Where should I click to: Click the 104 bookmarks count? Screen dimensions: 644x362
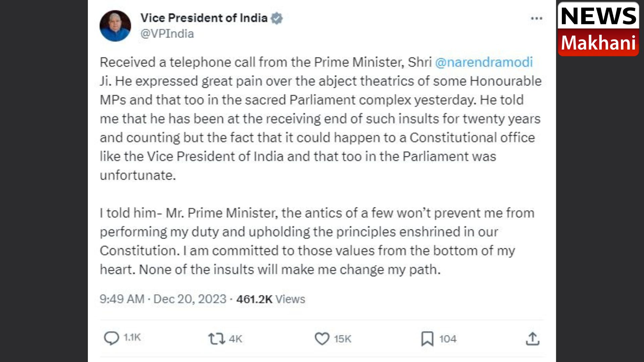[448, 339]
